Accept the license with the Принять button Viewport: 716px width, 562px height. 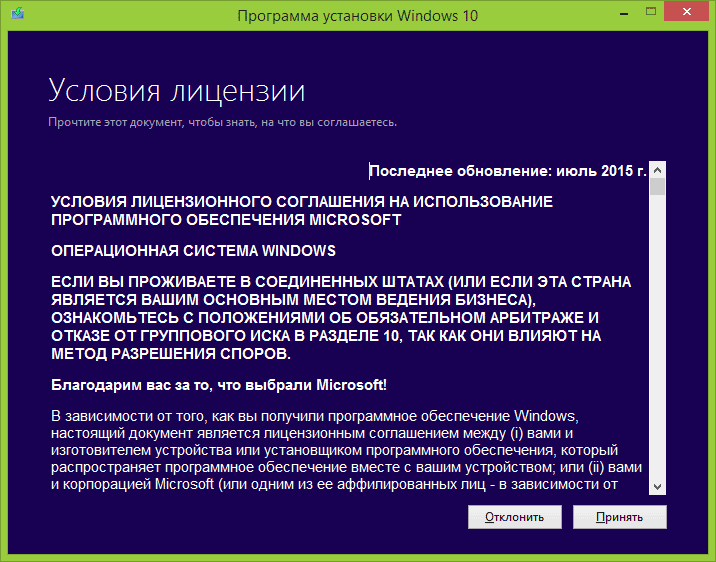click(x=619, y=517)
